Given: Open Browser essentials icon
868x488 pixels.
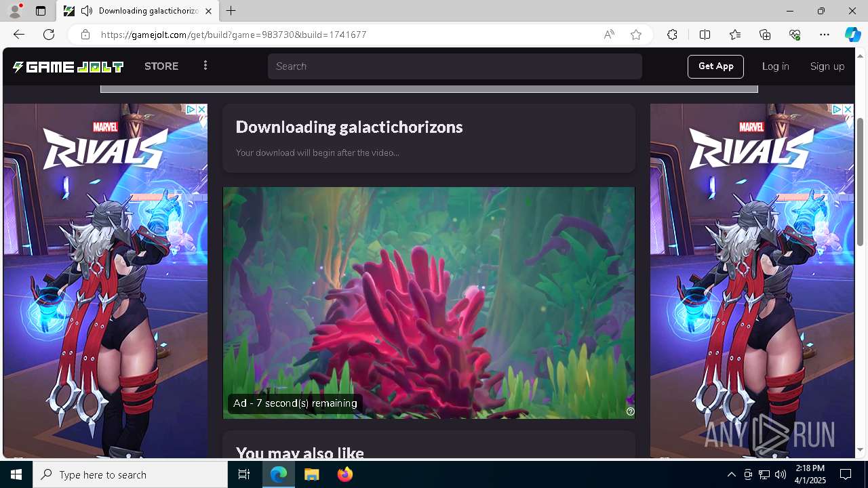Looking at the screenshot, I should point(795,35).
